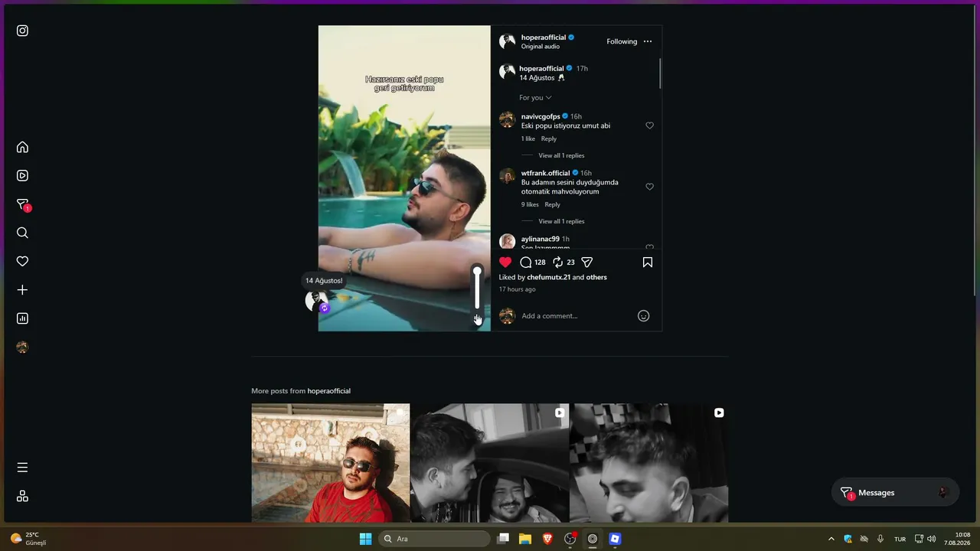Open the navivcgofps profile link
This screenshot has width=980, height=551.
tap(541, 116)
